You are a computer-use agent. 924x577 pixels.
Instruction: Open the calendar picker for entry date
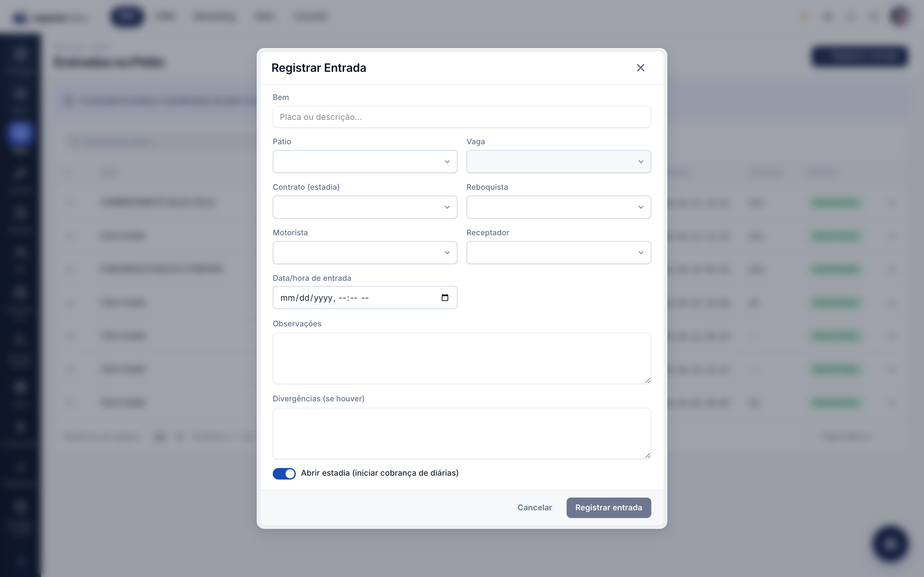pos(445,298)
